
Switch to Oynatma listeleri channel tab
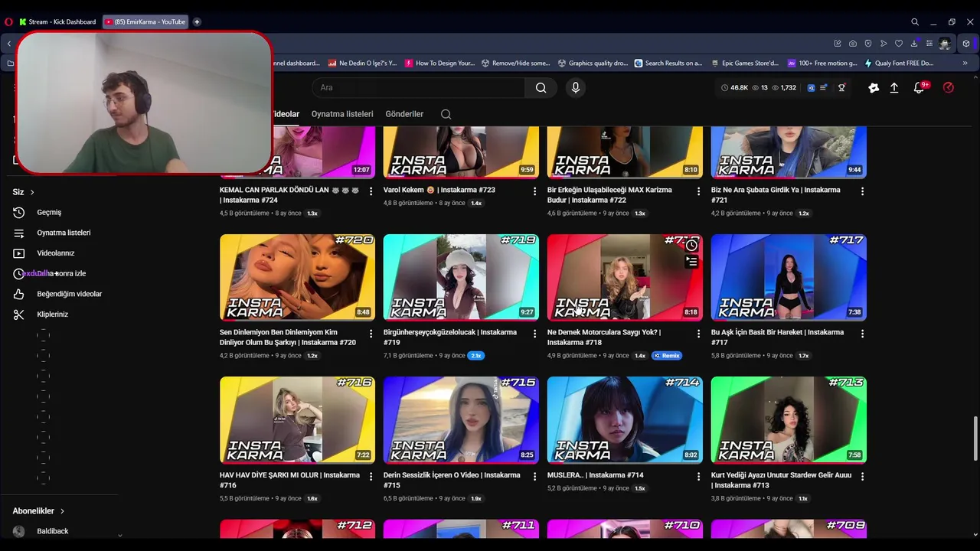(x=342, y=114)
